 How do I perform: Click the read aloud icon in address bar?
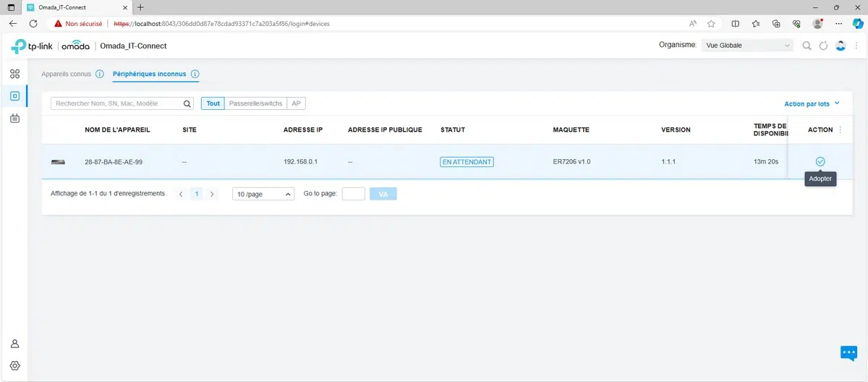pyautogui.click(x=692, y=23)
